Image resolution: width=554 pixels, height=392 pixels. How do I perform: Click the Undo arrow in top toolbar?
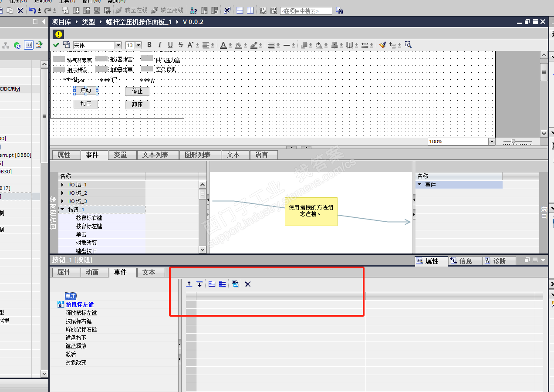(33, 10)
